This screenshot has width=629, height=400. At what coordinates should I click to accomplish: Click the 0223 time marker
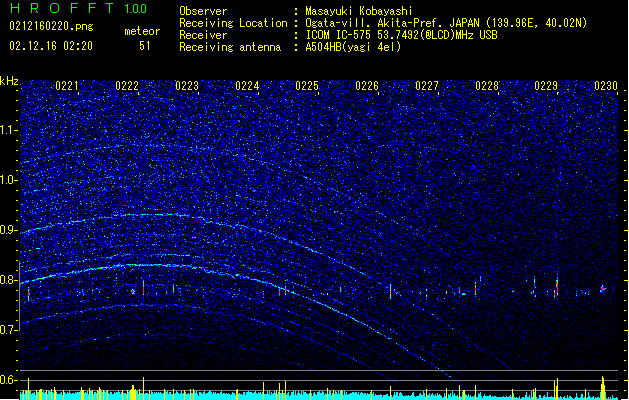point(187,86)
